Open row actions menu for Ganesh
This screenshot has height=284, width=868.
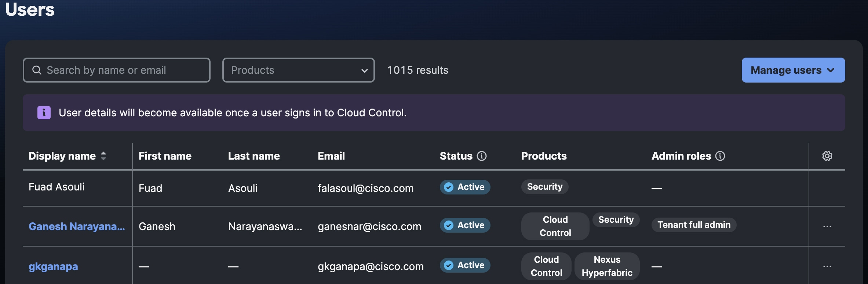coord(827,226)
